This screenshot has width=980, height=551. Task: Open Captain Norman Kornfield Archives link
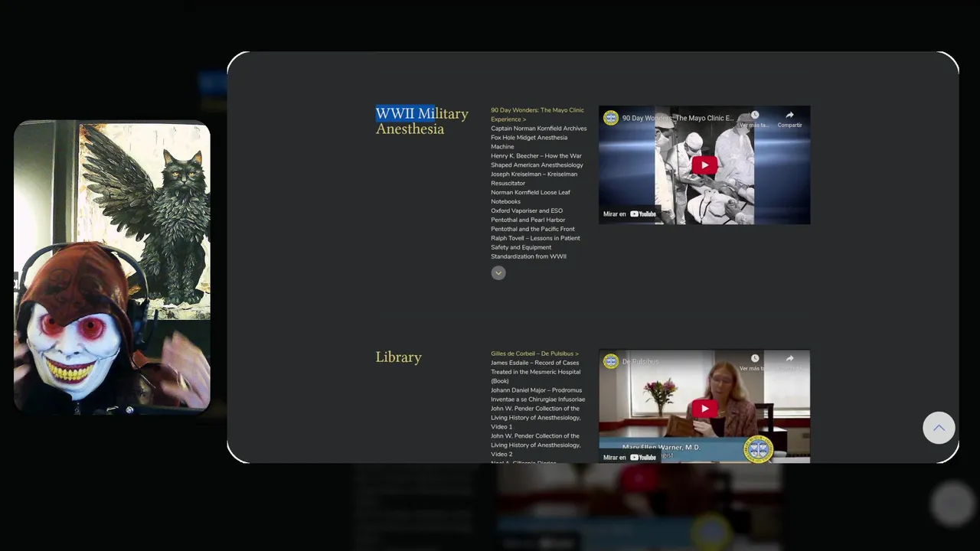point(539,129)
